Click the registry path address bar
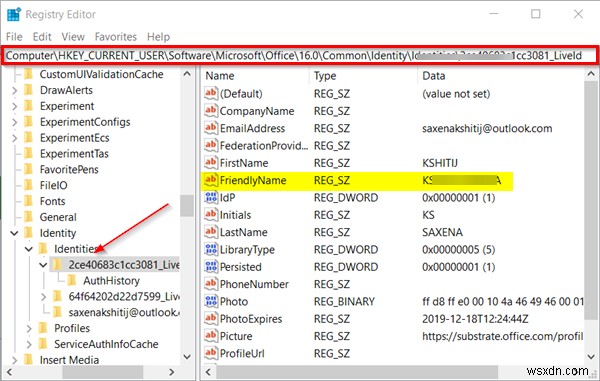600x381 pixels. [300, 55]
